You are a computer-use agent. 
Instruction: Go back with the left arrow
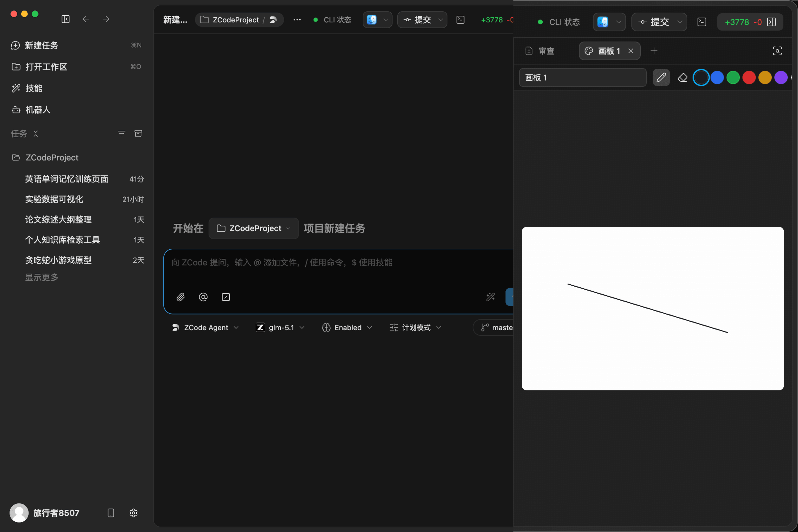[x=86, y=19]
